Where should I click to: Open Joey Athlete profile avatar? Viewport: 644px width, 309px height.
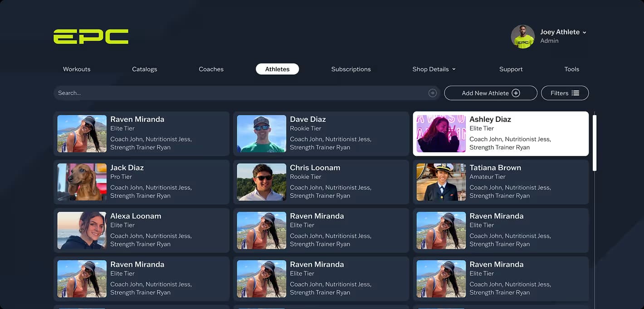tap(522, 37)
